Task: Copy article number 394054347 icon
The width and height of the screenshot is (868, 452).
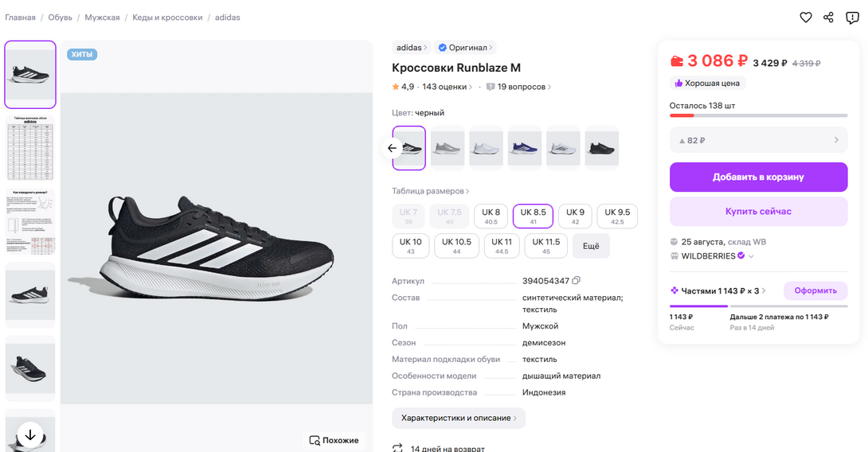Action: point(577,280)
